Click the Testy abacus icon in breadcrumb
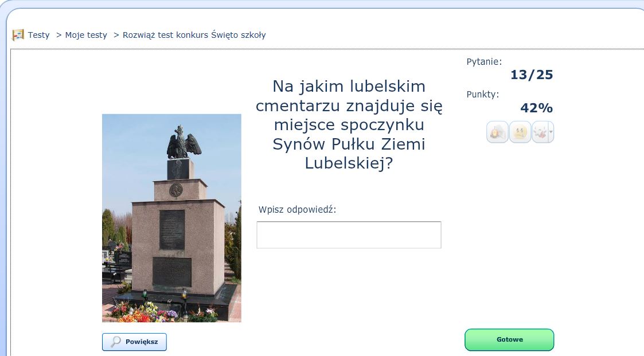 pos(18,35)
